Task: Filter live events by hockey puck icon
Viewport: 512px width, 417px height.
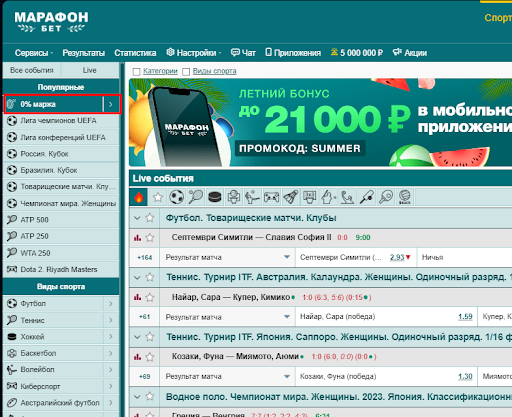Action: [x=214, y=197]
